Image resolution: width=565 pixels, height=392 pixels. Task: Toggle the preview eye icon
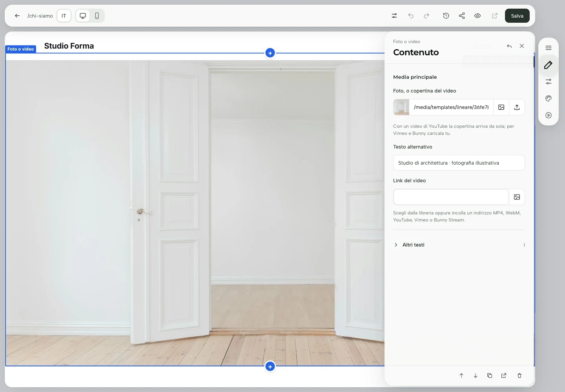478,16
